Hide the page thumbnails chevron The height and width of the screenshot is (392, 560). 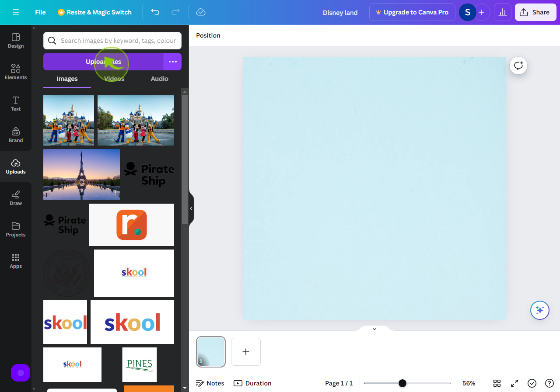point(374,329)
